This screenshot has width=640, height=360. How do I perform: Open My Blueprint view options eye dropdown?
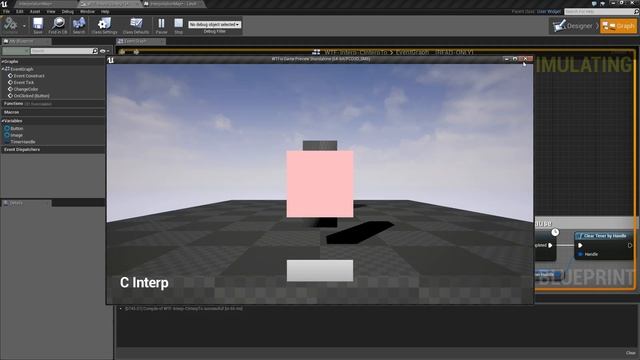[104, 51]
